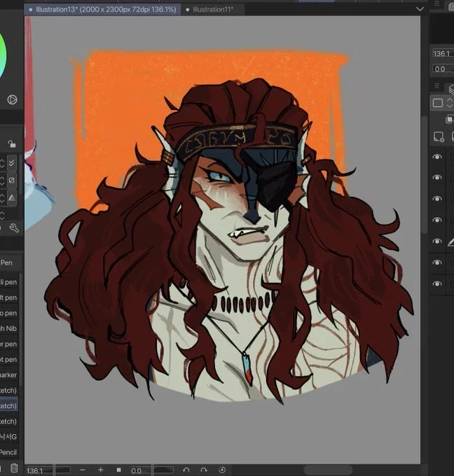Toggle the fourth layer's eye icon

[437, 220]
